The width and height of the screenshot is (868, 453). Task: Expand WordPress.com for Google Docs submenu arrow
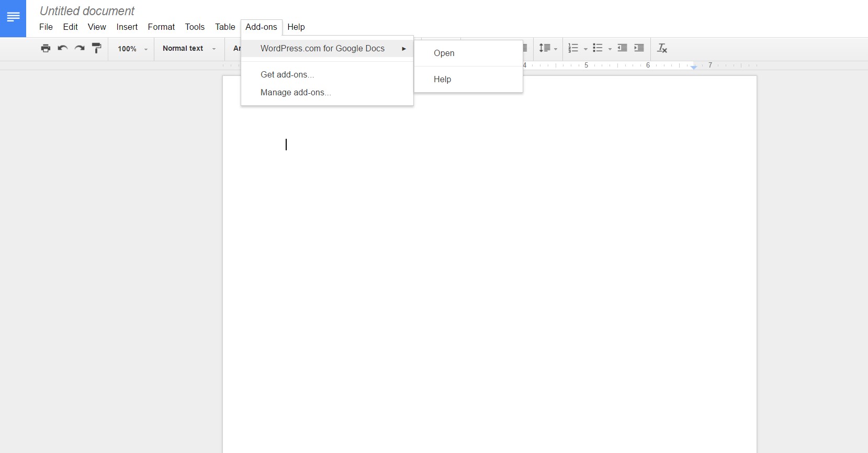(x=404, y=49)
